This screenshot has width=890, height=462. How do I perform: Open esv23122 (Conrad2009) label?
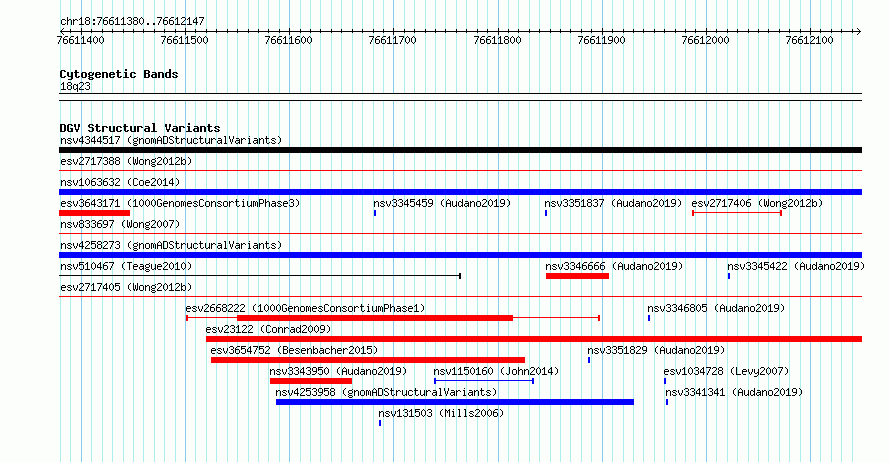click(x=268, y=329)
